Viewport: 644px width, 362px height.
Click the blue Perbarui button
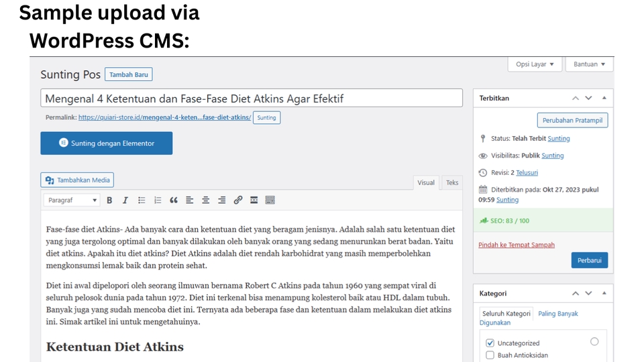[x=589, y=260]
